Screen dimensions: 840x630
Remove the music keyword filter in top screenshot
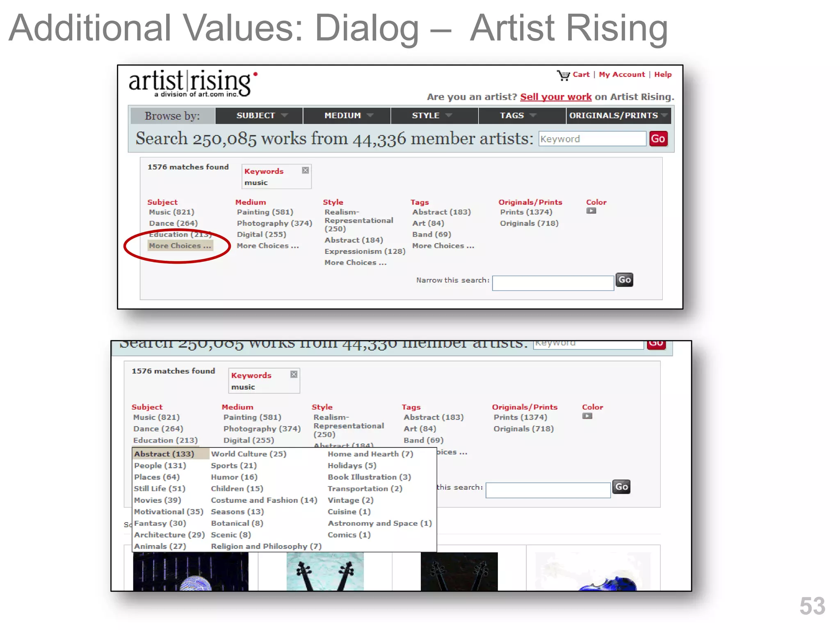click(x=305, y=170)
